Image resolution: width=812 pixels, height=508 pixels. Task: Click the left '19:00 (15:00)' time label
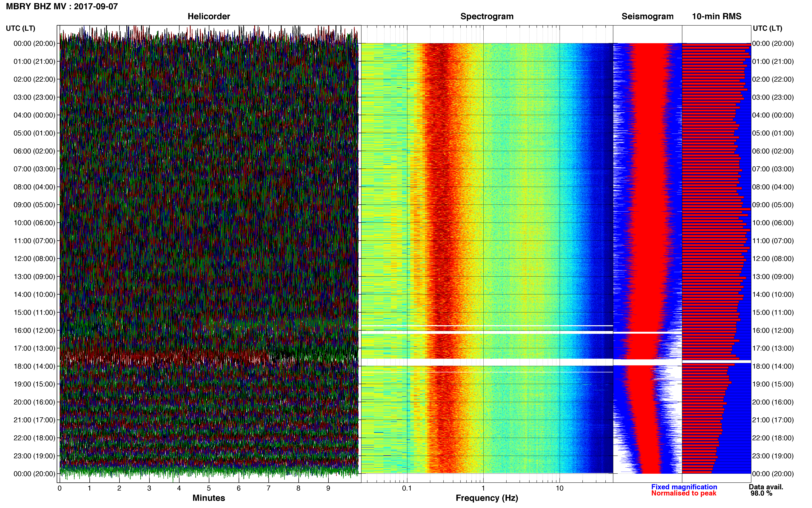tap(34, 384)
